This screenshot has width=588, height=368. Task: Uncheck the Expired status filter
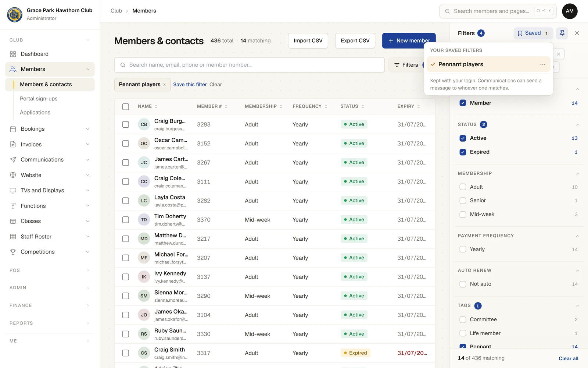point(463,152)
